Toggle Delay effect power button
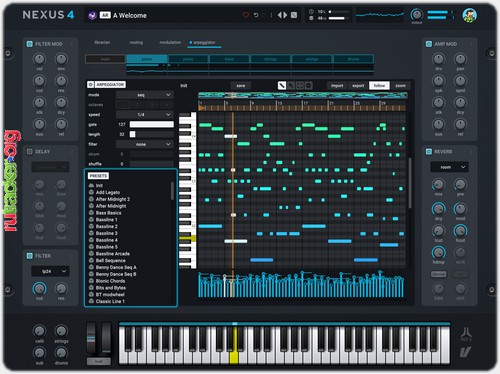 (x=29, y=152)
